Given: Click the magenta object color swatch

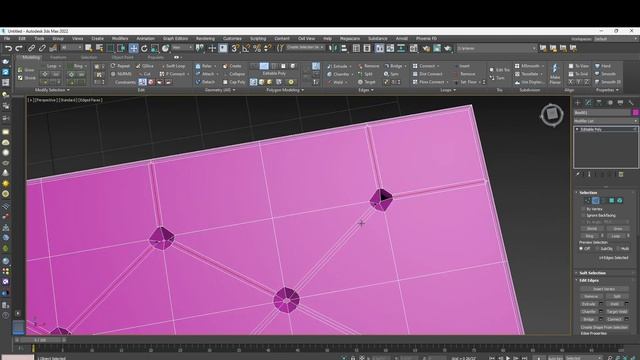Looking at the screenshot, I should [x=635, y=113].
